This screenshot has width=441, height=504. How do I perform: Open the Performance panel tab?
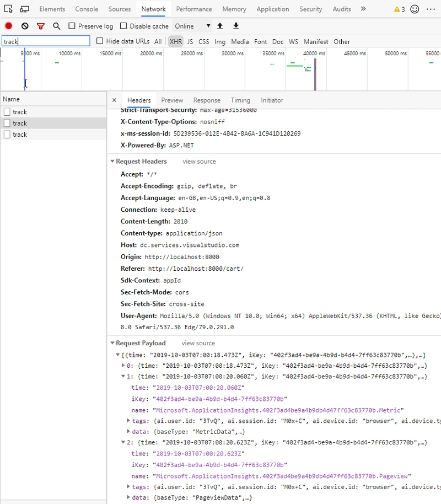click(194, 9)
